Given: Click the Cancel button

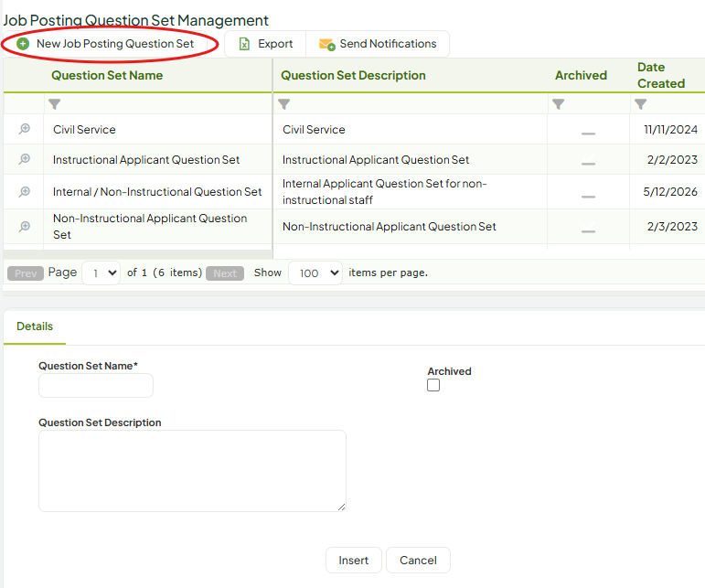Looking at the screenshot, I should (x=418, y=561).
